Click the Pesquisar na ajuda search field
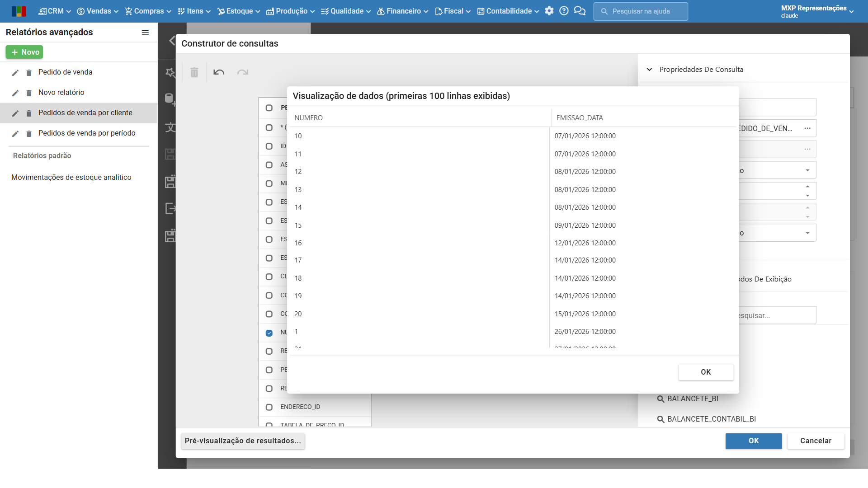The height and width of the screenshot is (488, 868). (x=641, y=11)
